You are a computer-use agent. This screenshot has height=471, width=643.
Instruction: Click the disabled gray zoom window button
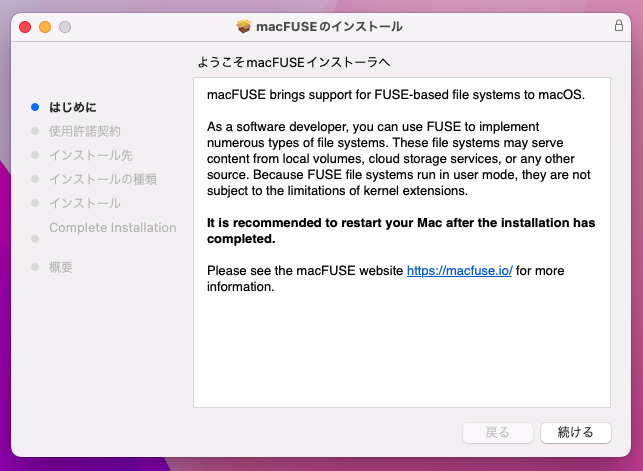[65, 25]
